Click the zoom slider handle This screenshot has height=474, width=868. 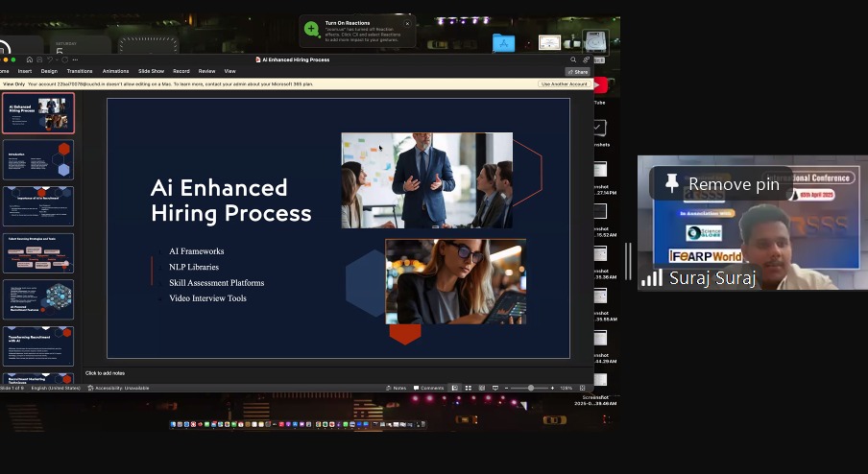[531, 389]
